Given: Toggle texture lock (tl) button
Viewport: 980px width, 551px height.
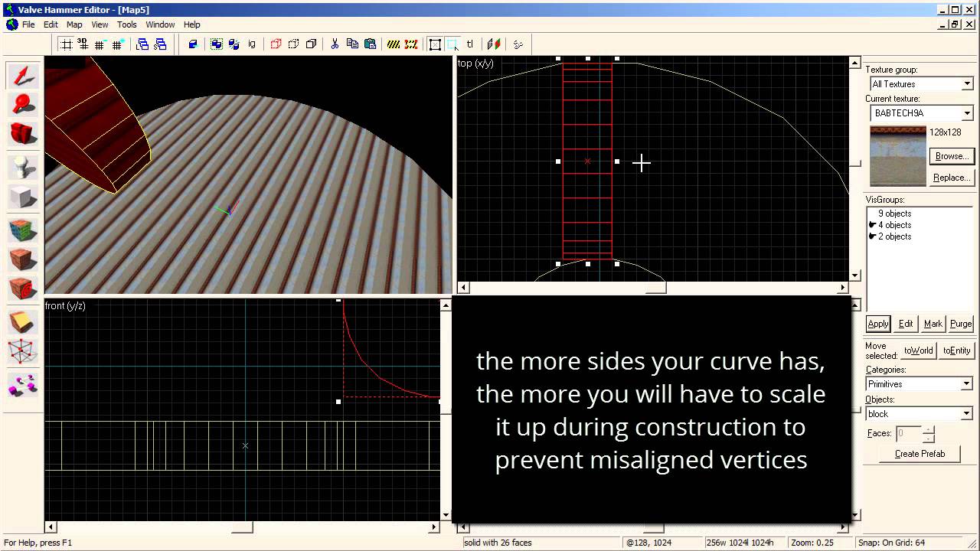Looking at the screenshot, I should (x=470, y=44).
